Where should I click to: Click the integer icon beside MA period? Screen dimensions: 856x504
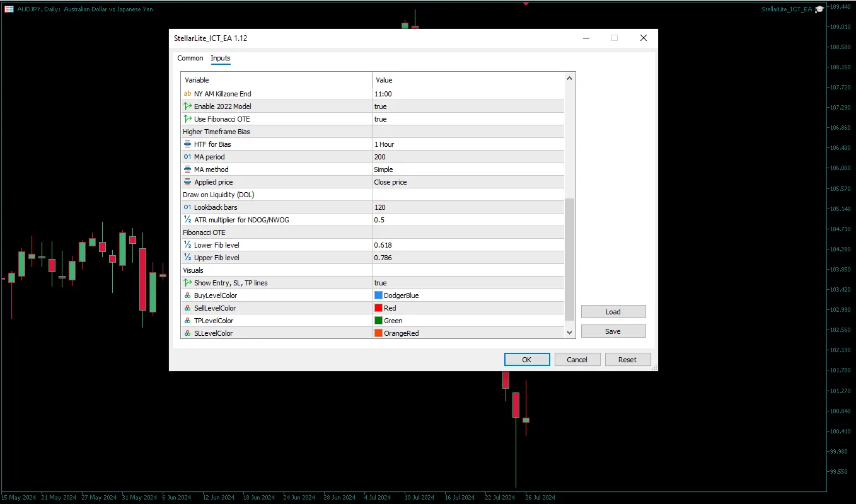pos(187,157)
